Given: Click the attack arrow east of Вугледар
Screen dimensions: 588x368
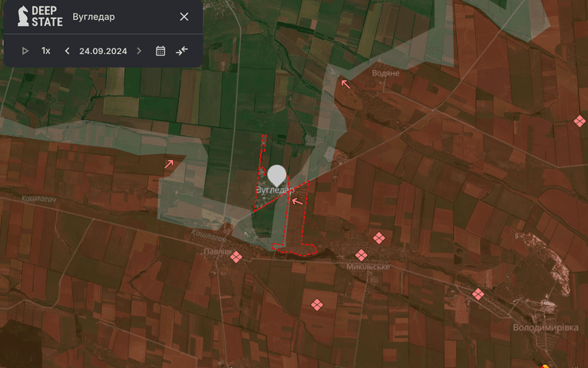Looking at the screenshot, I should pos(297,201).
